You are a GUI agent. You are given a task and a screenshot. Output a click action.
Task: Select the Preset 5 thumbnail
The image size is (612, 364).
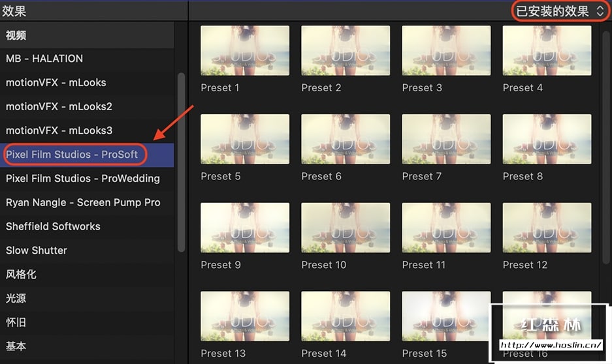tap(245, 139)
